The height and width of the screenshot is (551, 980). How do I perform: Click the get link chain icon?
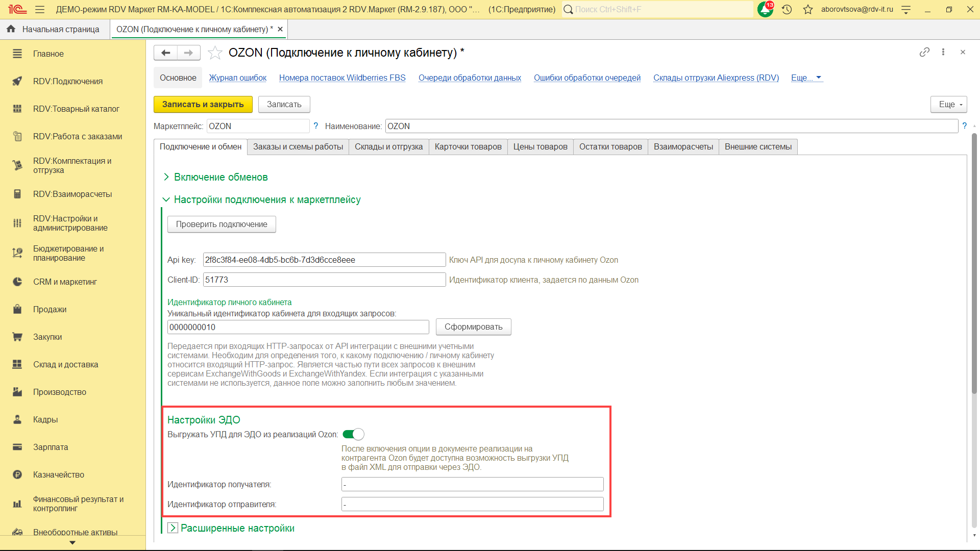pos(924,52)
